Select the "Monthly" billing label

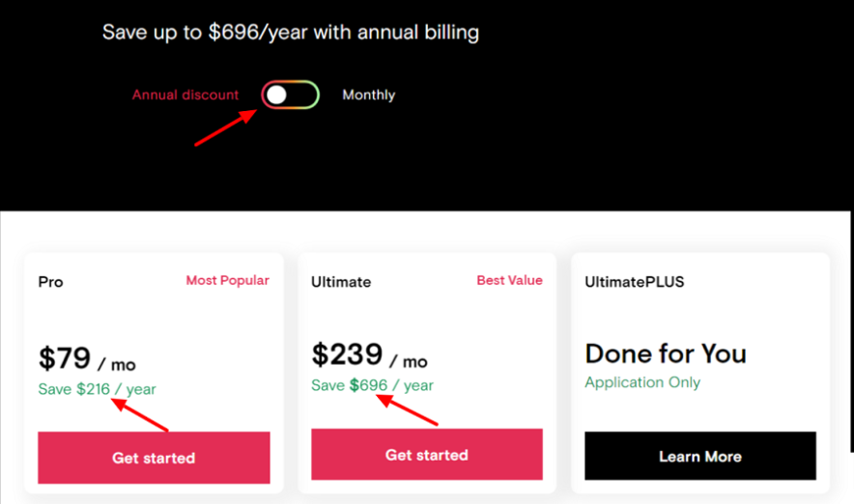(368, 95)
